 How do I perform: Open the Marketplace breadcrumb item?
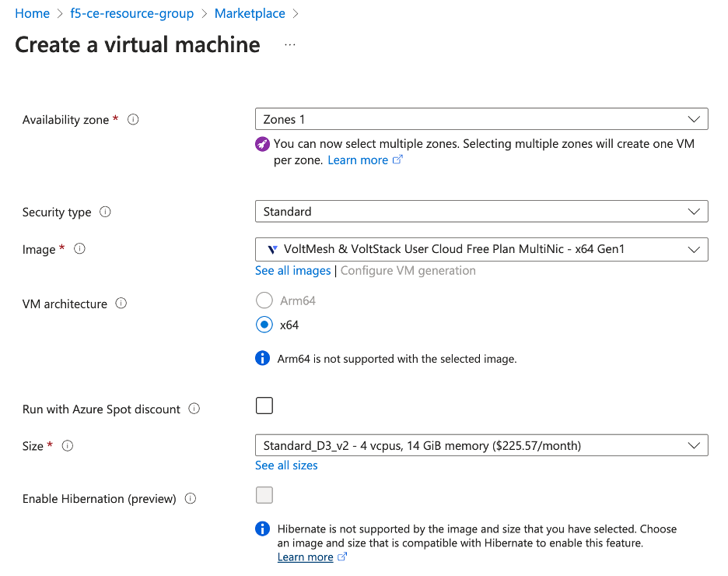250,13
